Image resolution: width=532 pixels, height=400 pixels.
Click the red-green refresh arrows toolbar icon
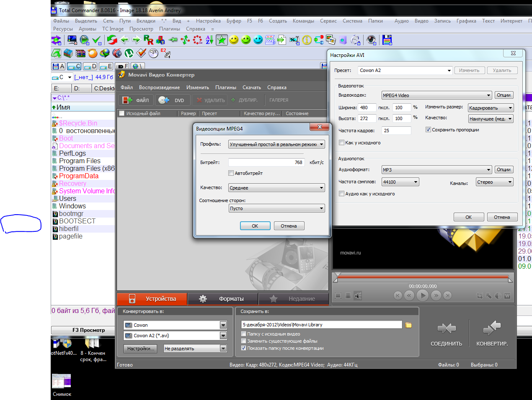coord(112,40)
